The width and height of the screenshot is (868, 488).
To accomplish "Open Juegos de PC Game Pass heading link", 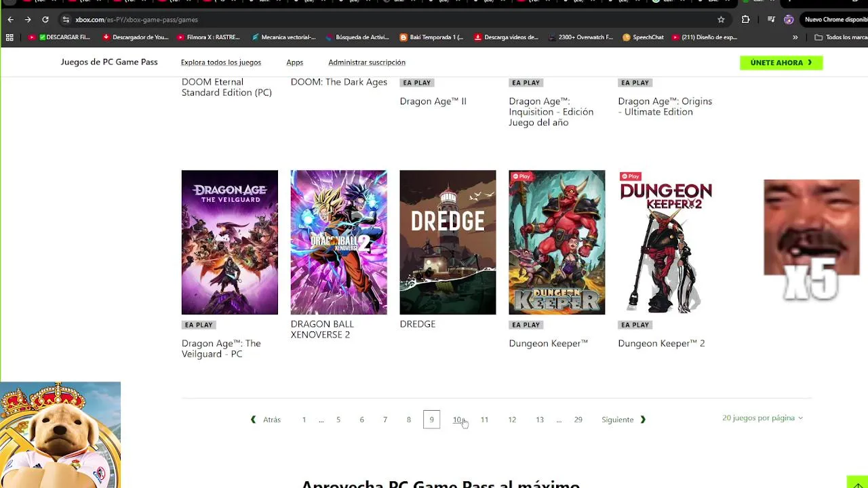I will 109,62.
